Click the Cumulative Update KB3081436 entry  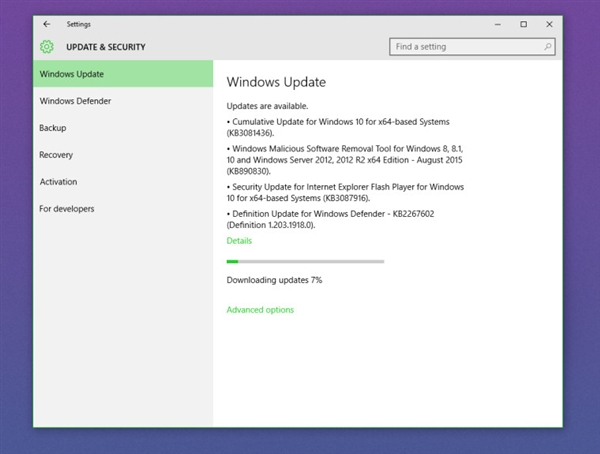click(335, 127)
